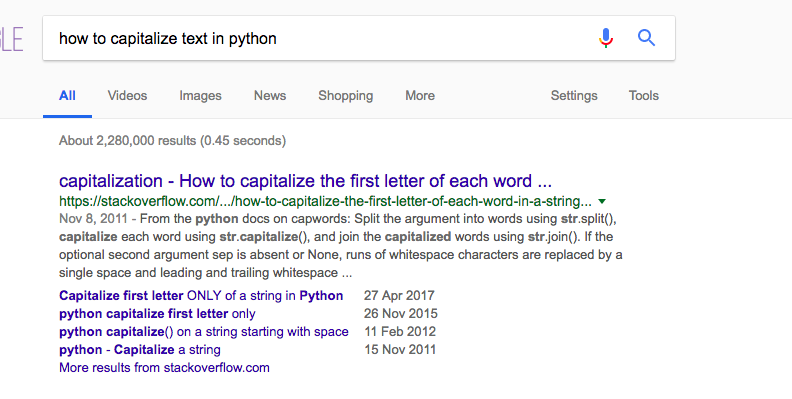Click the blue magnifying glass search icon
Image resolution: width=792 pixels, height=399 pixels.
tap(646, 38)
